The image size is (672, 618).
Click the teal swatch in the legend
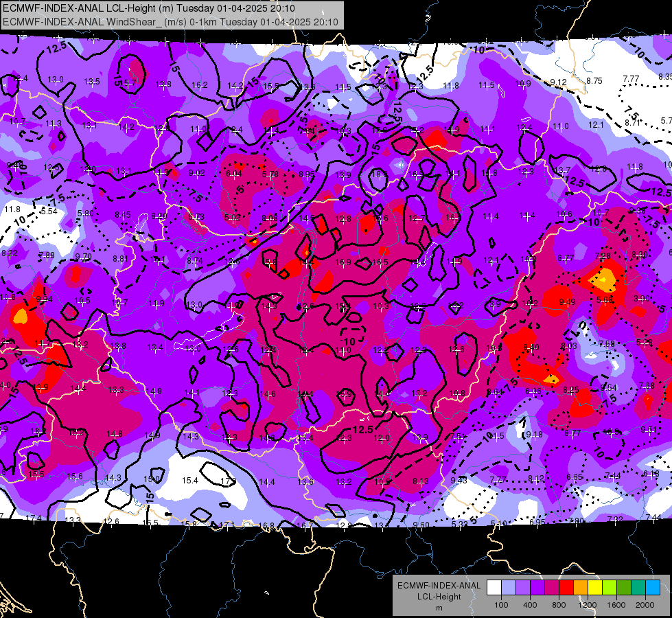[x=638, y=588]
